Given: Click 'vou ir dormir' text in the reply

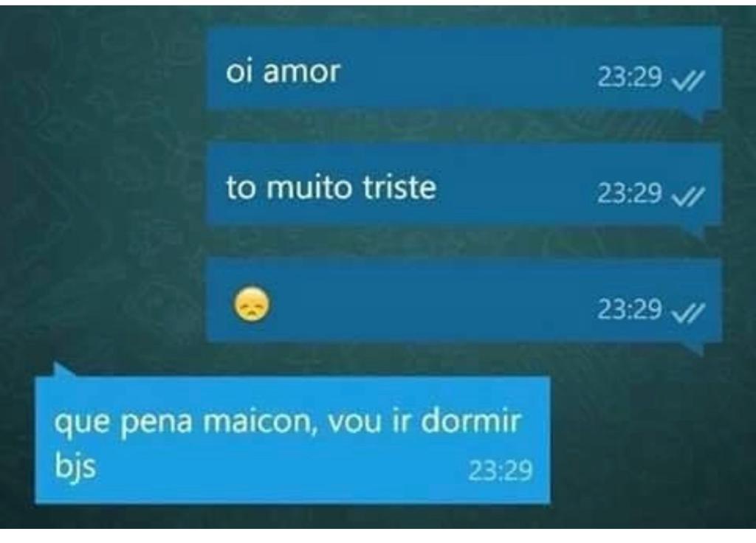Looking at the screenshot, I should click(x=425, y=421).
